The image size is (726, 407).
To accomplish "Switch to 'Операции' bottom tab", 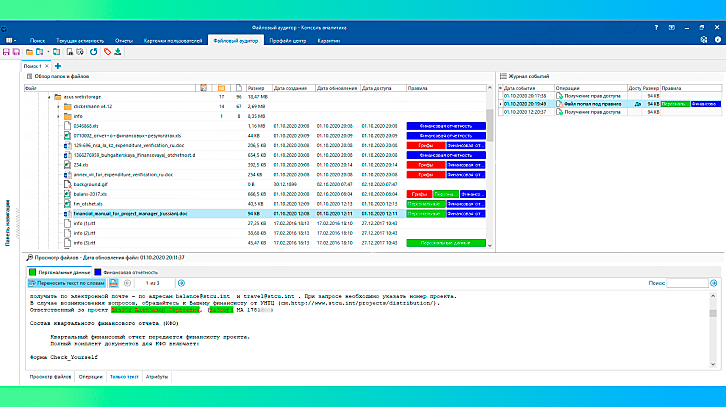I will pos(90,376).
